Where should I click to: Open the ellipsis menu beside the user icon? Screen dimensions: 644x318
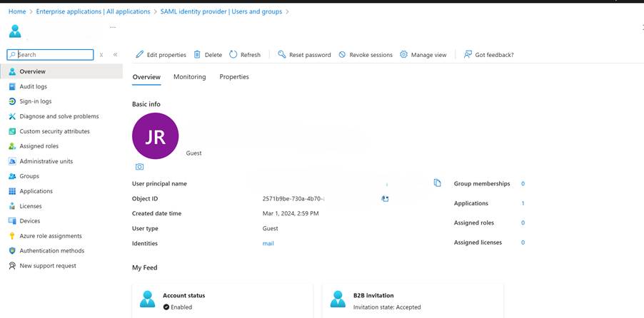(x=113, y=28)
